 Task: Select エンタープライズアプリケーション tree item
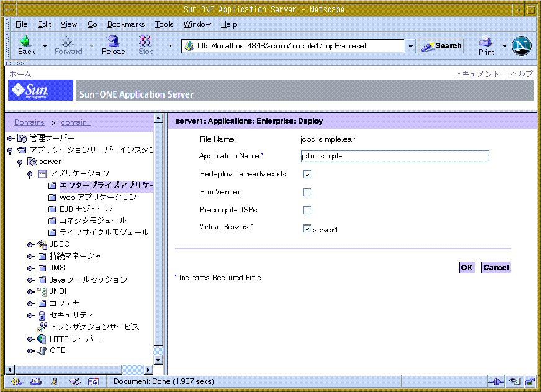(x=106, y=186)
